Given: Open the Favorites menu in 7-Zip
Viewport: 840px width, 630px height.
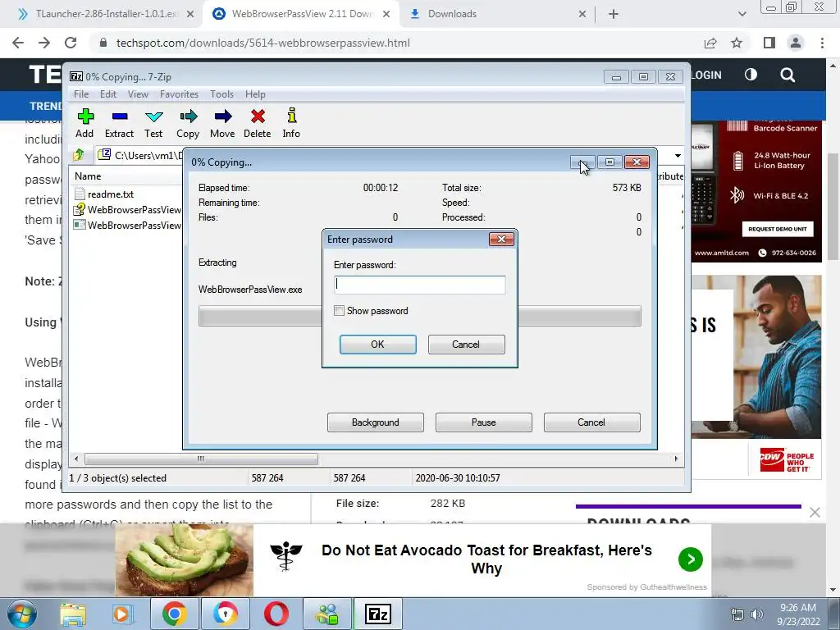Looking at the screenshot, I should click(179, 94).
